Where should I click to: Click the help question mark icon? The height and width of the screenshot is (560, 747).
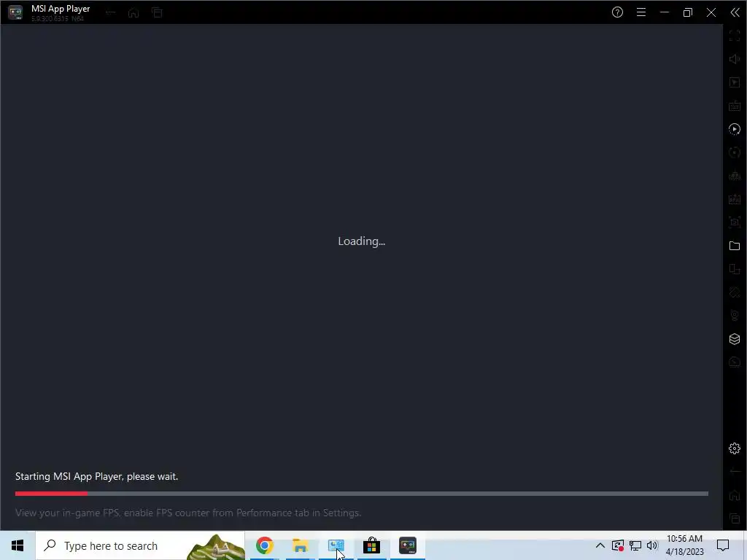click(617, 12)
